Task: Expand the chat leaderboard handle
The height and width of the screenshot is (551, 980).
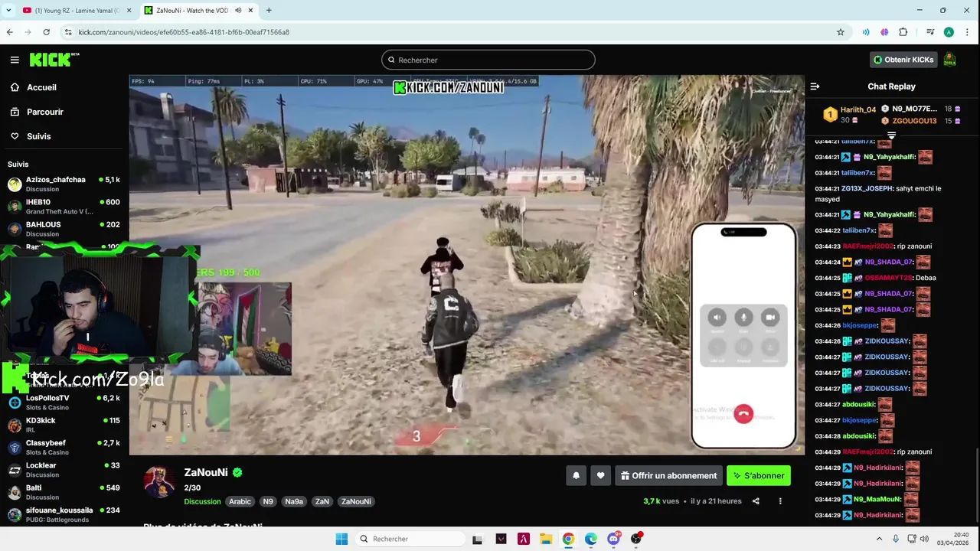Action: coord(891,135)
